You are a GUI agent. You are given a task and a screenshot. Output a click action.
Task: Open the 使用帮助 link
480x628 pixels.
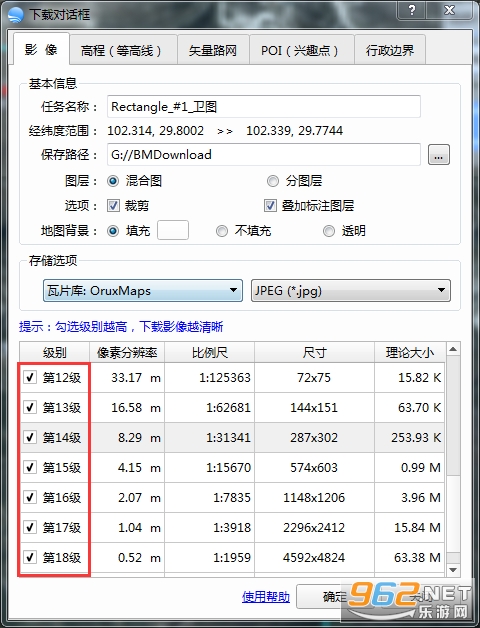click(266, 597)
